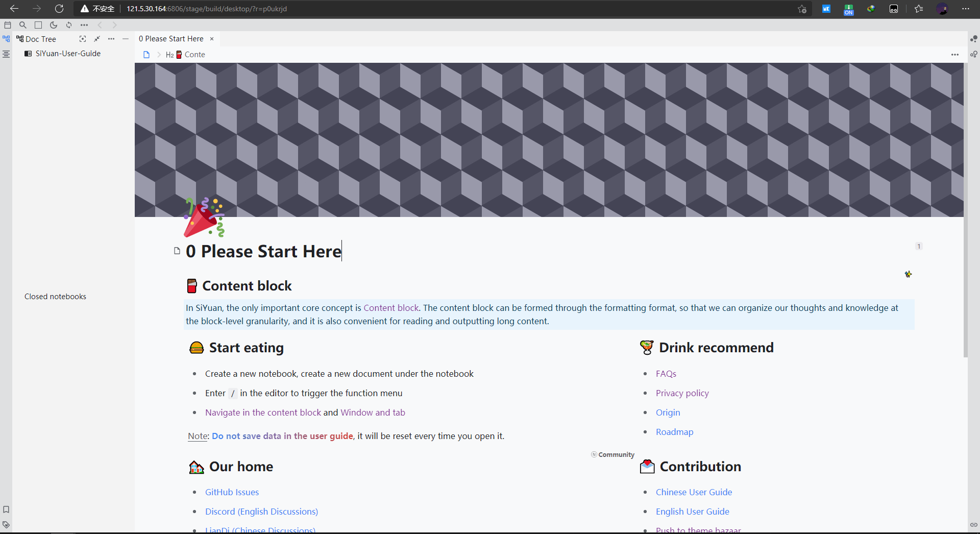Click the sync refresh icon in SiYuan toolbar
980x534 pixels.
tap(69, 25)
